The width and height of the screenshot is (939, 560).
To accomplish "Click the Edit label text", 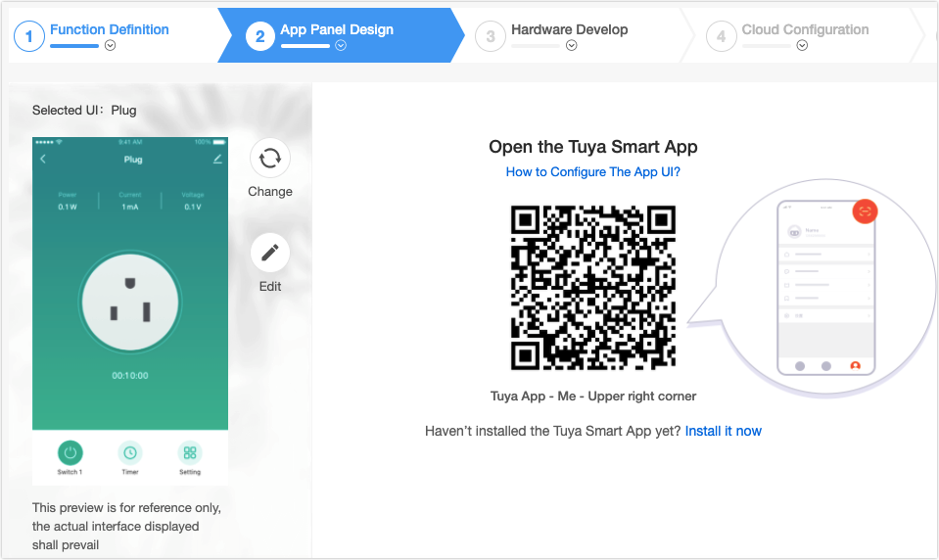I will click(270, 286).
